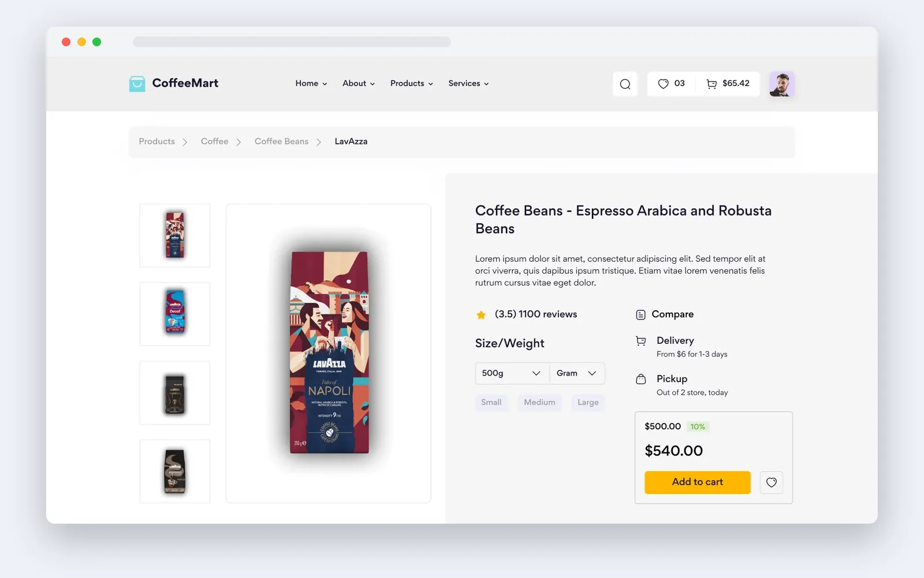Go to Coffee Beans breadcrumb link
Image resolution: width=924 pixels, height=578 pixels.
pos(281,142)
